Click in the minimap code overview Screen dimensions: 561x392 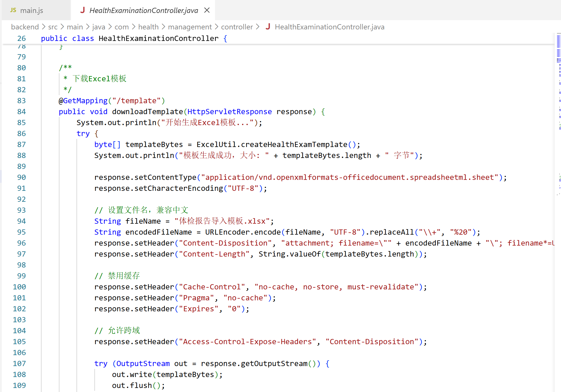pyautogui.click(x=558, y=86)
